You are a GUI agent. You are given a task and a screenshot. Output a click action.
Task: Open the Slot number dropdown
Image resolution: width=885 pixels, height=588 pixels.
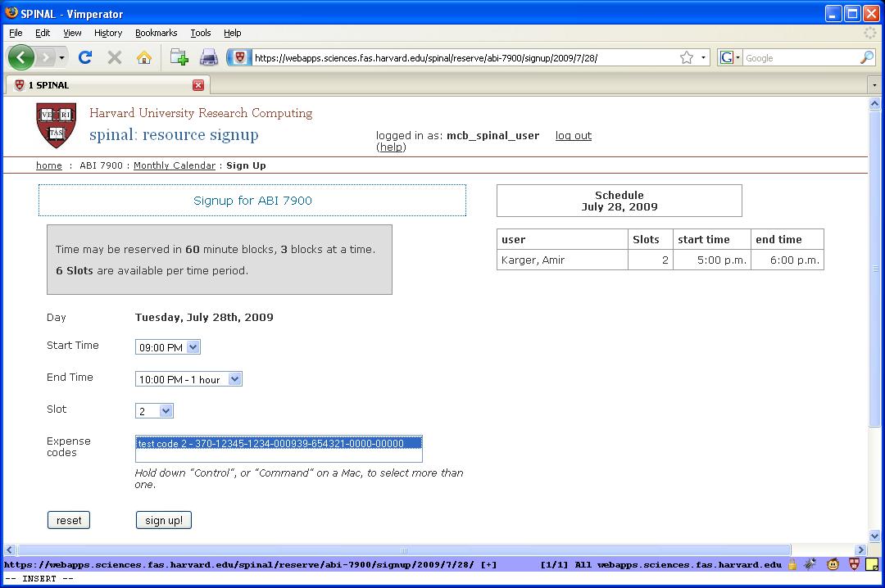tap(155, 411)
